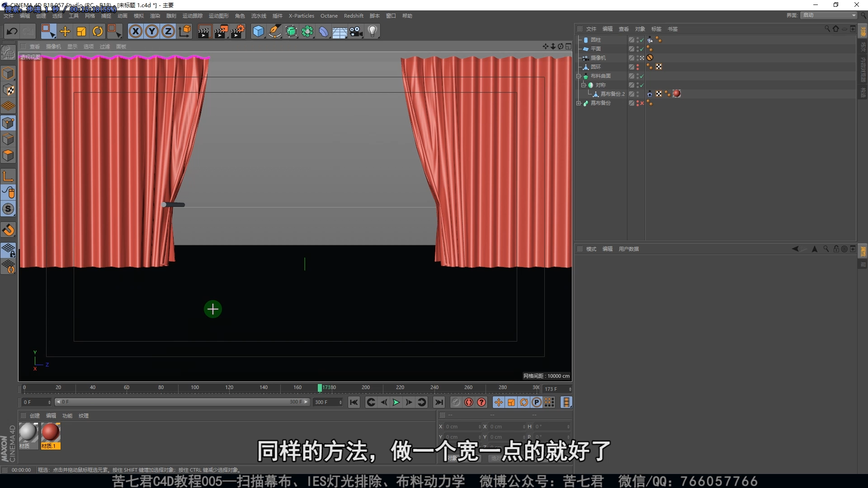Open the 模拟 menu in menu bar
The height and width of the screenshot is (488, 868).
[138, 16]
